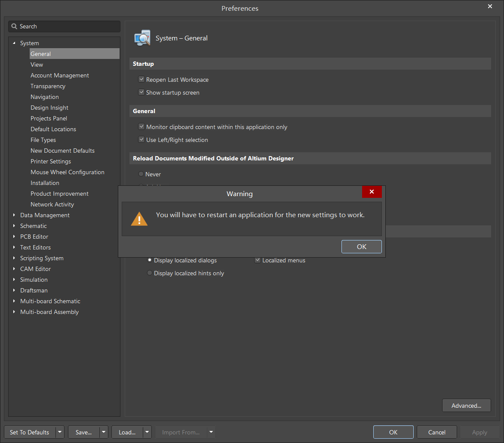The image size is (504, 443).
Task: Open the Advanced settings button
Action: coord(467,406)
